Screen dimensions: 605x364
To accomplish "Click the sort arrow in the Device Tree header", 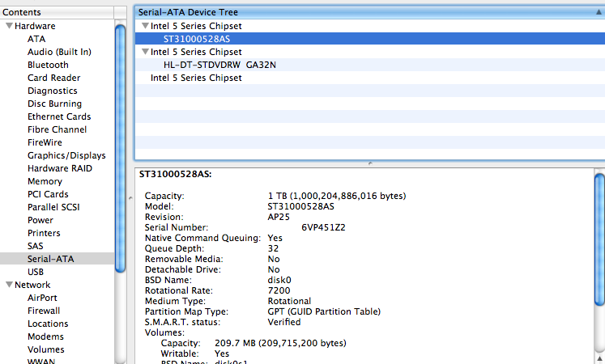I will pos(599,12).
